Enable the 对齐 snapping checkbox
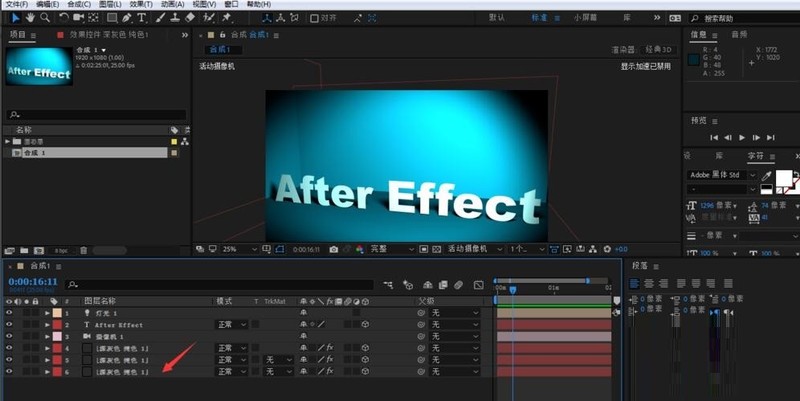Image resolution: width=800 pixels, height=401 pixels. tap(314, 18)
